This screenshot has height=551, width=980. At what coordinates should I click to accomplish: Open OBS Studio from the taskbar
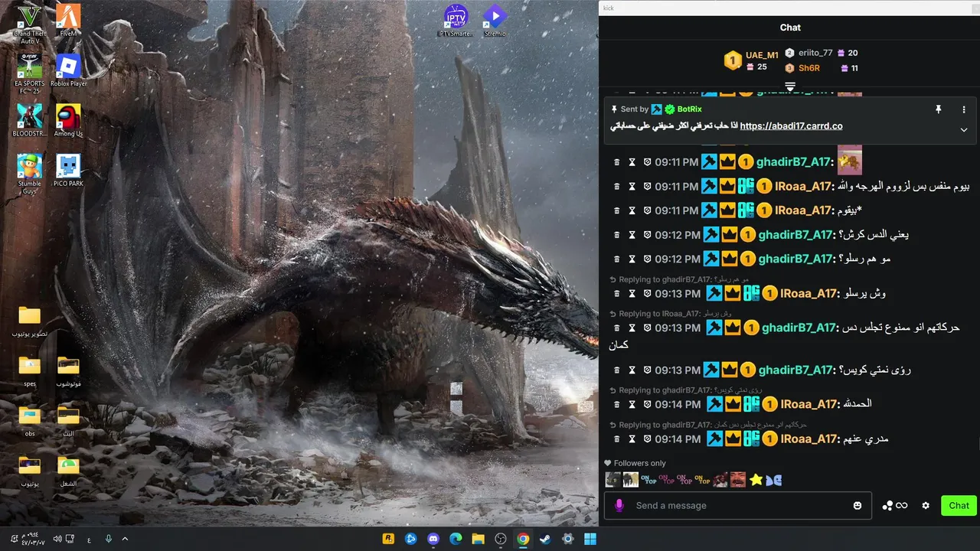tap(500, 539)
